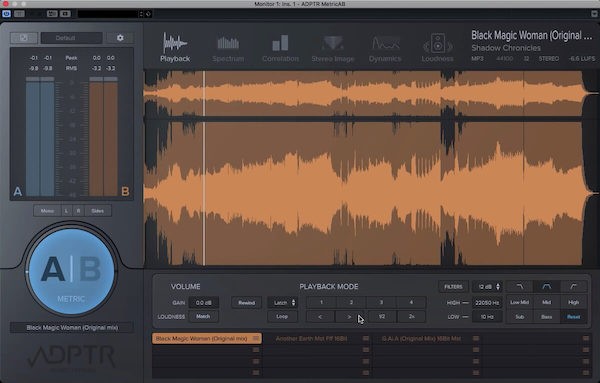Toggle the read automation button in host toolbar

52,14
